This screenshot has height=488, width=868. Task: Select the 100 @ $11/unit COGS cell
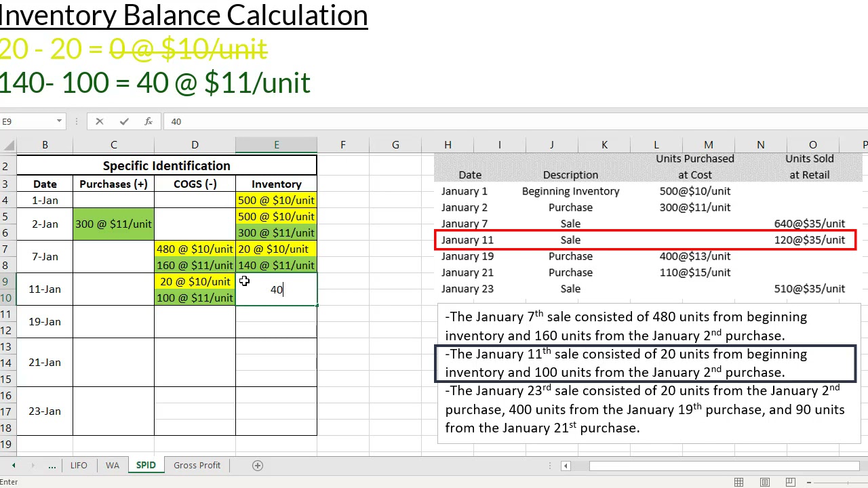coord(195,298)
